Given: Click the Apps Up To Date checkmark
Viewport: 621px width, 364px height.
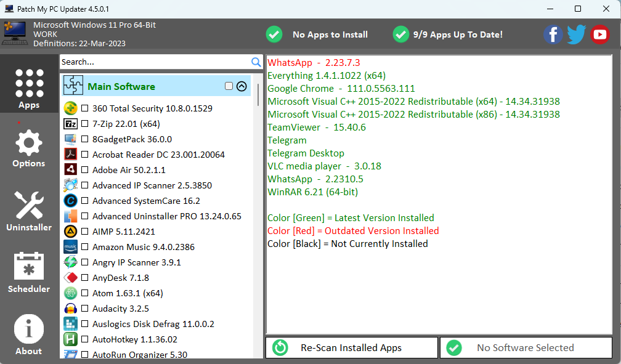Looking at the screenshot, I should coord(401,34).
